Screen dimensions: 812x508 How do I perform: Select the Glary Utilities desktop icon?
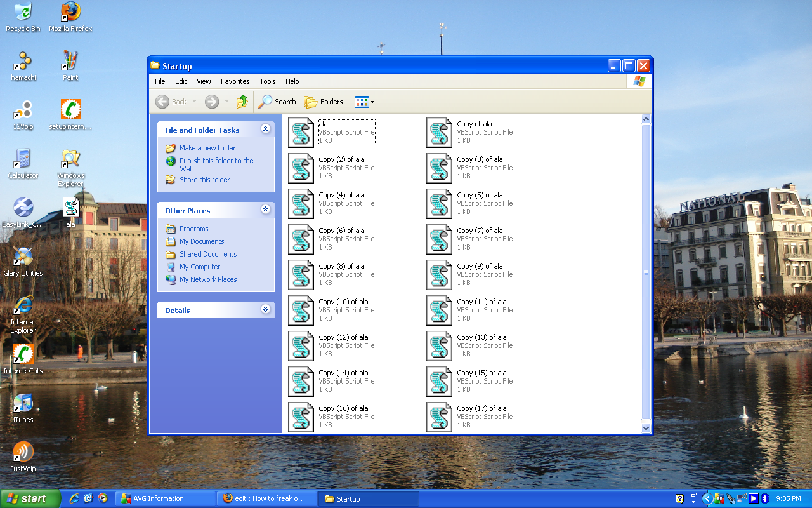click(x=23, y=262)
